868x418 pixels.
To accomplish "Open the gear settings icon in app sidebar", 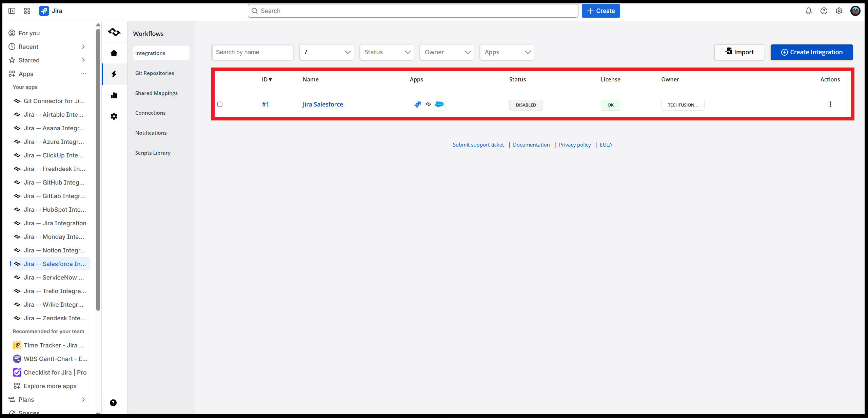I will pos(114,116).
